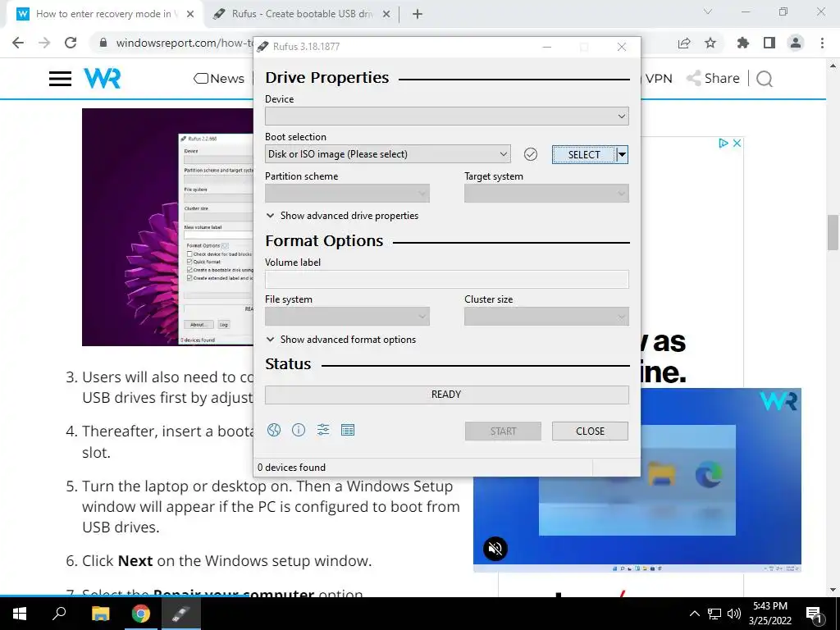Close the ad with X icon
The width and height of the screenshot is (840, 630).
tap(737, 143)
